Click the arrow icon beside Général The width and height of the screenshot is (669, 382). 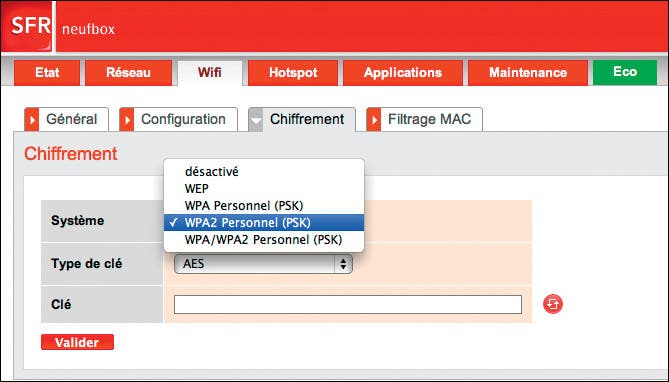point(32,120)
